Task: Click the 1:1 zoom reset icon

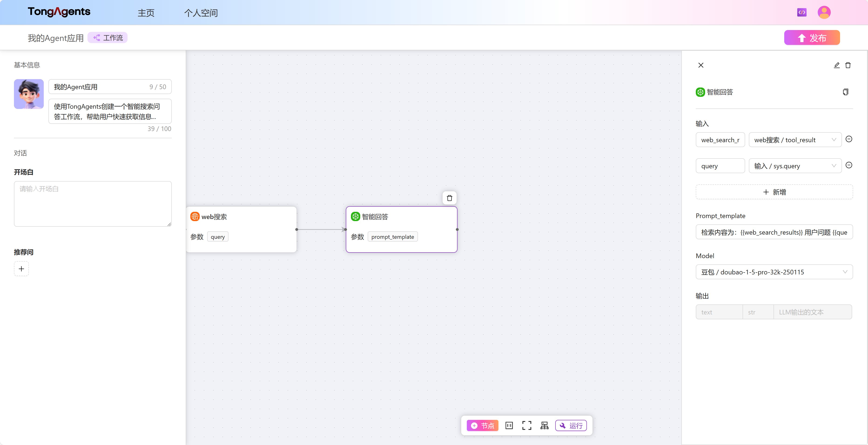Action: click(509, 425)
